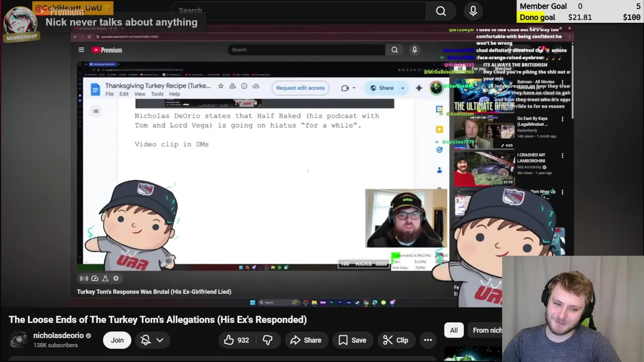Open the Docs View menu

point(139,94)
